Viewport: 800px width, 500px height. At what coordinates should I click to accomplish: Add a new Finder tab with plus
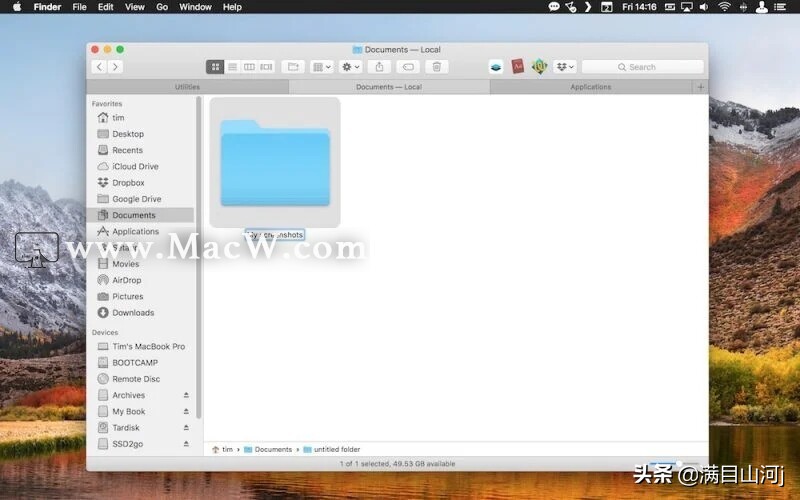tap(700, 87)
